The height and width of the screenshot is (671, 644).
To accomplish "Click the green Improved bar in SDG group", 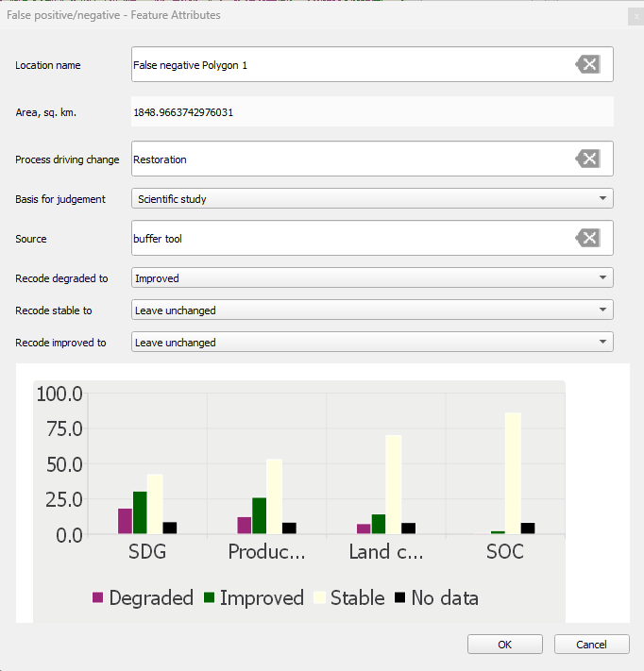I will [140, 512].
